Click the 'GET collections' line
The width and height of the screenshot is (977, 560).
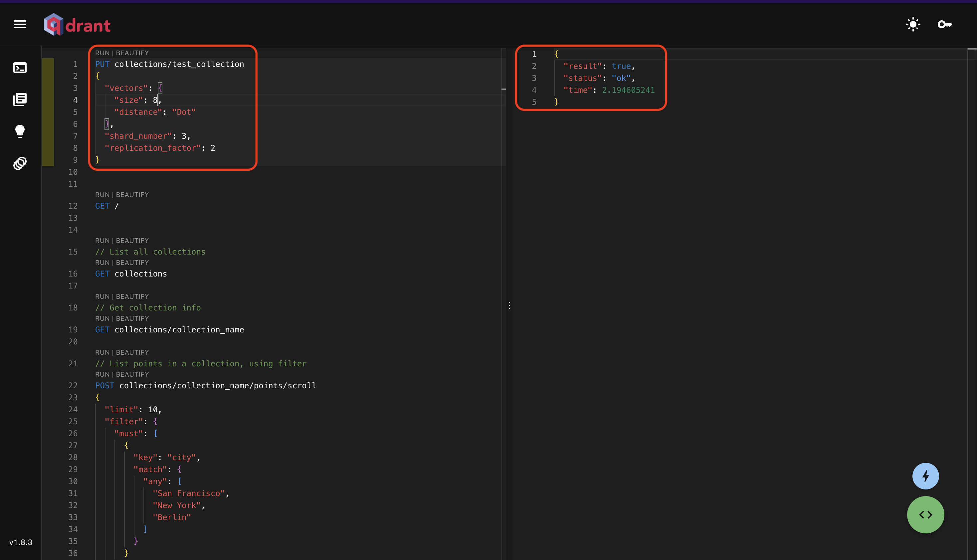131,274
